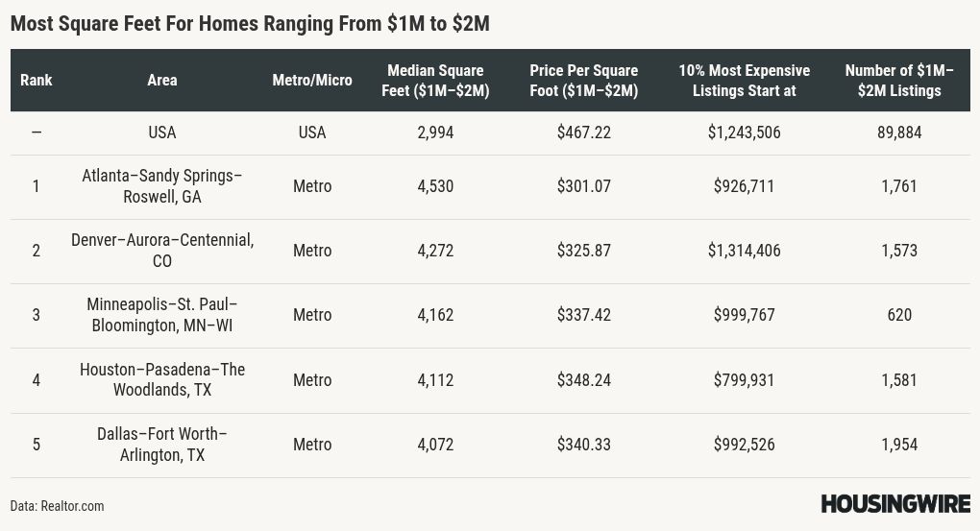Select the Atlanta–Sandy Springs–Roswell, GA cell

[x=162, y=186]
